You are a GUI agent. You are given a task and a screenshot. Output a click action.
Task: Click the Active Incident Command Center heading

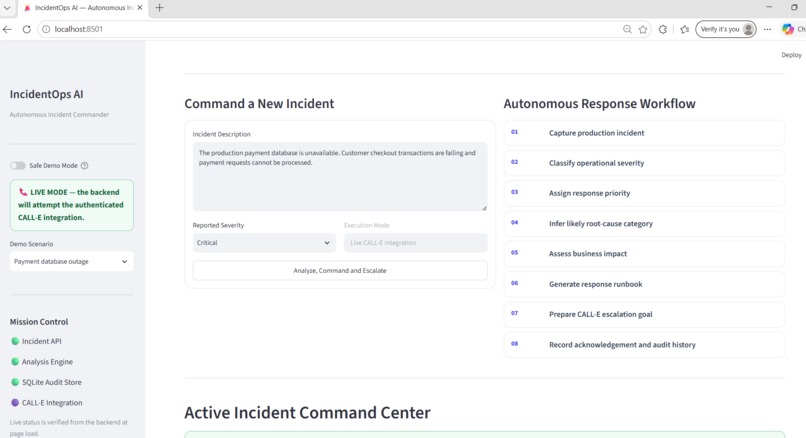[x=307, y=412]
